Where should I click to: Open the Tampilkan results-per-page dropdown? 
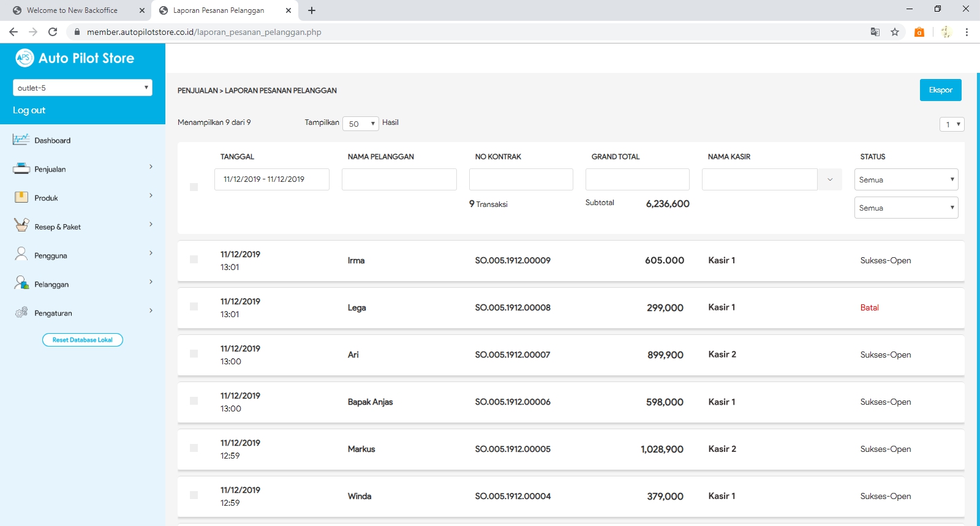[x=361, y=124]
